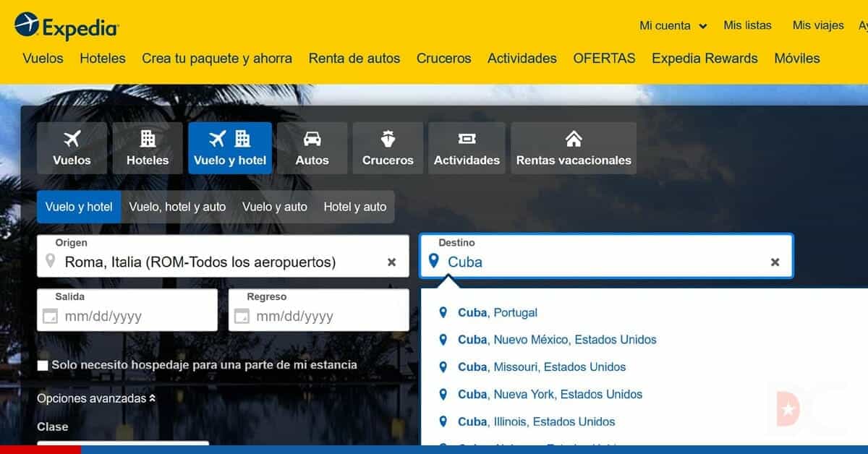The height and width of the screenshot is (454, 868).
Task: Choose Cuba, Nuevo México, Estados Unidos
Action: coord(557,340)
